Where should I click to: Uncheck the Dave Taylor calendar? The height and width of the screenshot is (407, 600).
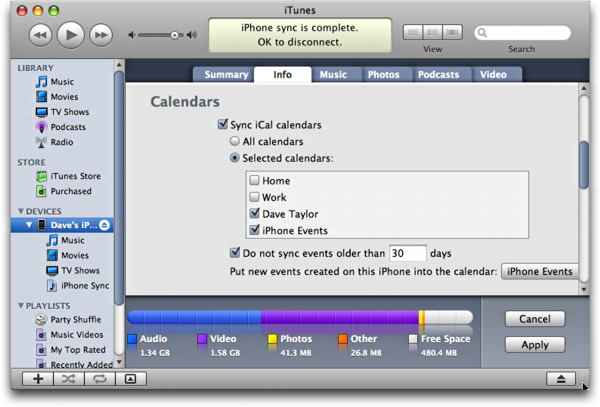(x=254, y=213)
